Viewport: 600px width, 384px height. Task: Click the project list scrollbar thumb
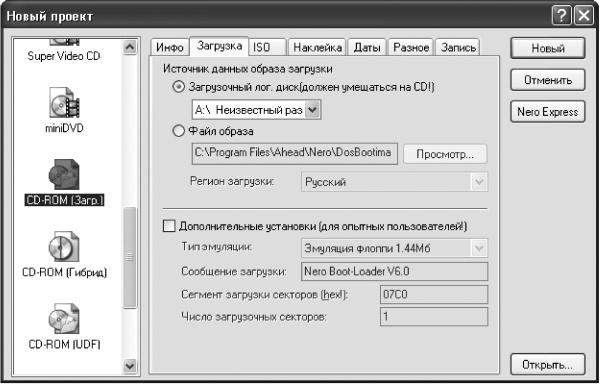click(130, 257)
